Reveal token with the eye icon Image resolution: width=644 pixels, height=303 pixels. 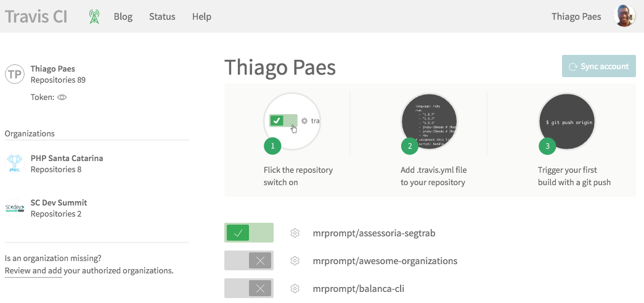[x=62, y=98]
